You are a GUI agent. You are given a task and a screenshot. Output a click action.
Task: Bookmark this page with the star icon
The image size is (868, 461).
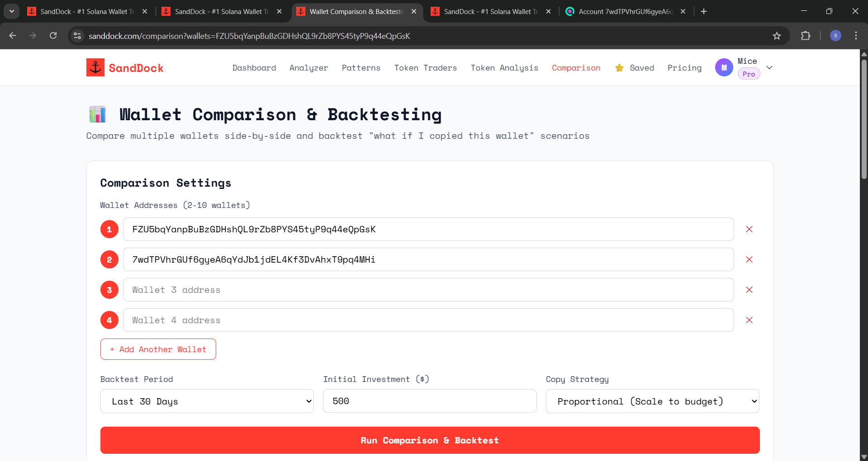pyautogui.click(x=777, y=36)
